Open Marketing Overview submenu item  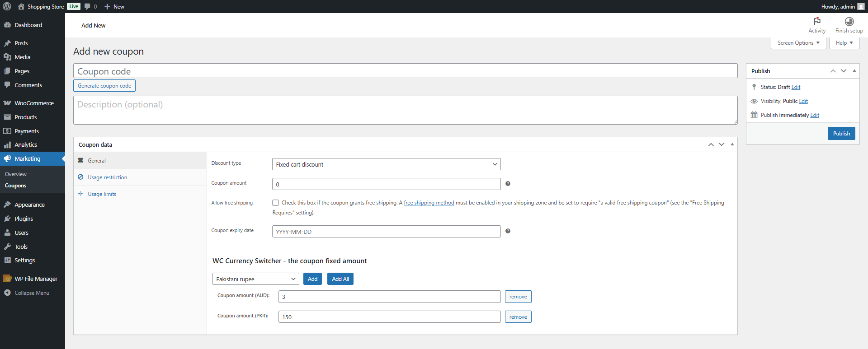point(16,174)
